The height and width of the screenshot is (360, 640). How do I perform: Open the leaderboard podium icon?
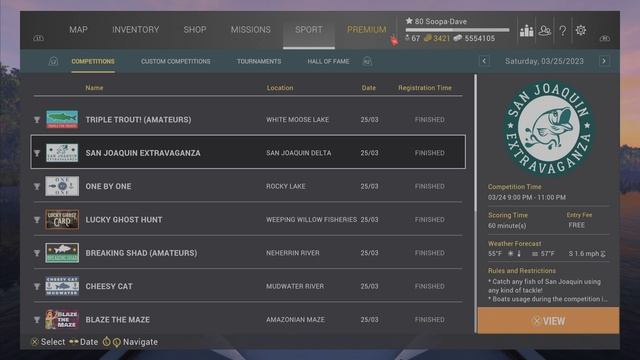527,31
